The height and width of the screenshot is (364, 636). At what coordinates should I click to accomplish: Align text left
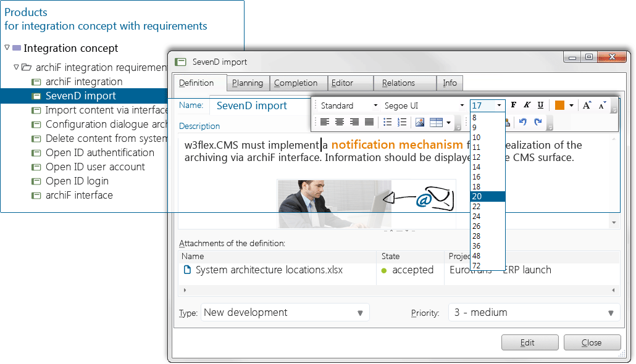[325, 122]
